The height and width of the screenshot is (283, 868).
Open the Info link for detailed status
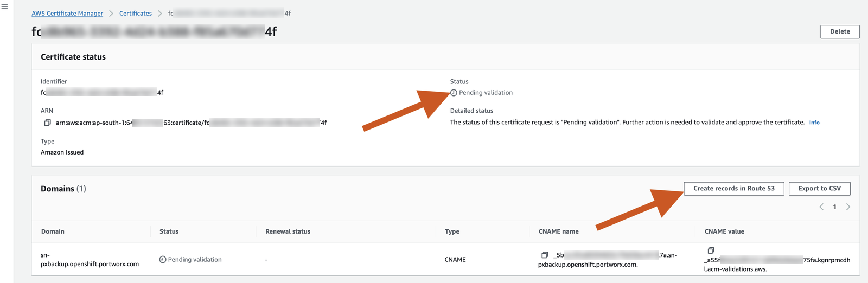pos(814,123)
